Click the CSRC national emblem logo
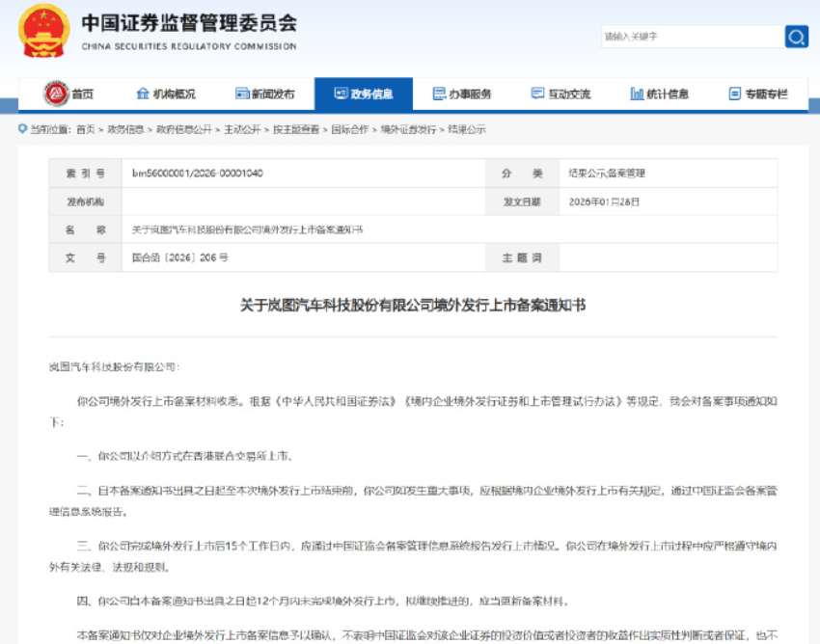The image size is (820, 644). pyautogui.click(x=44, y=32)
